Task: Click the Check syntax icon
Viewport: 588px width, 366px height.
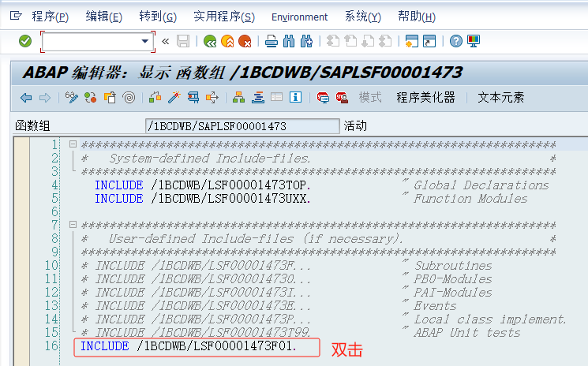Action: point(155,97)
